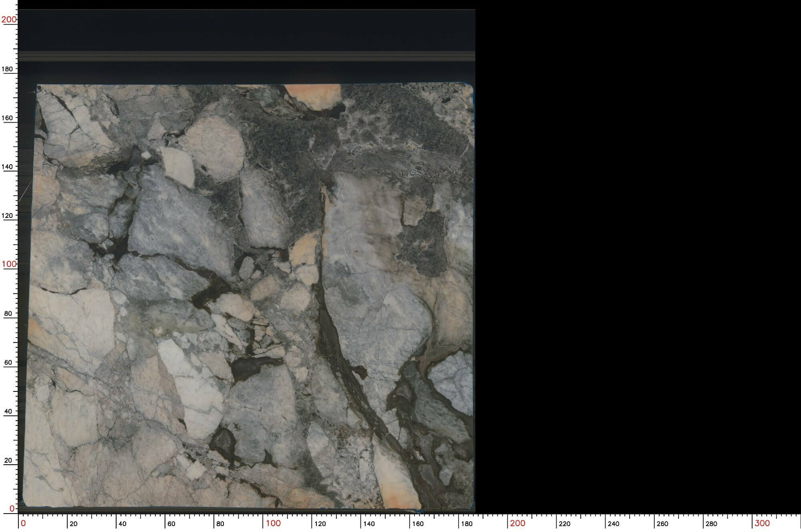Click the empty black area beside the slab
Screen dimensions: 801x532
click(x=638, y=256)
